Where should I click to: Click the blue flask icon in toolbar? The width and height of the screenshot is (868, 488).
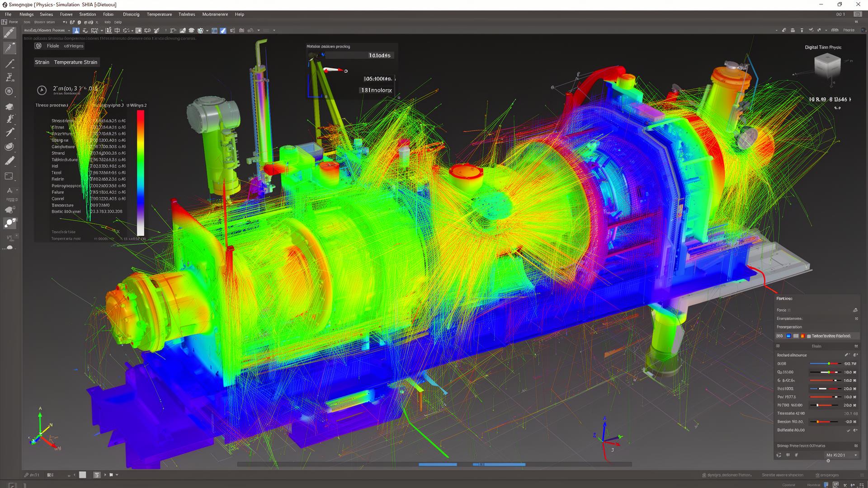[x=76, y=30]
